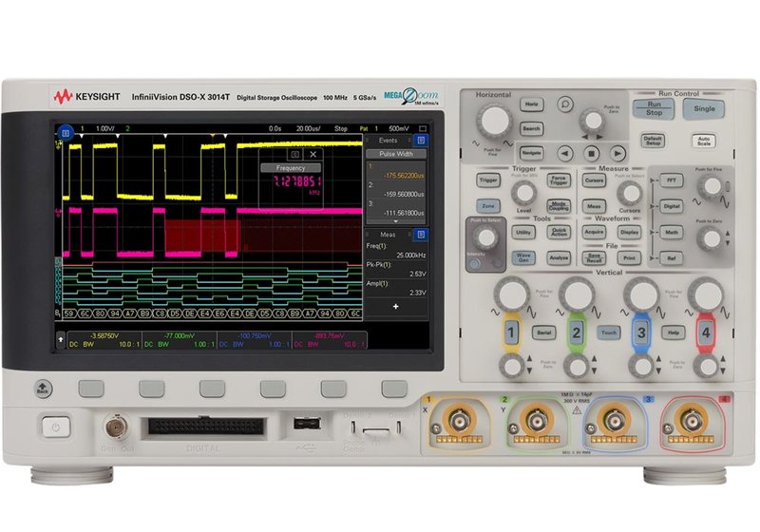Click the Acquire key
The image size is (760, 532).
point(594,232)
